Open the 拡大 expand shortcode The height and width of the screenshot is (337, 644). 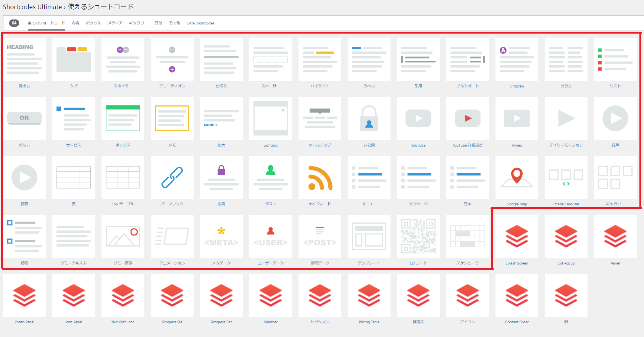[221, 118]
